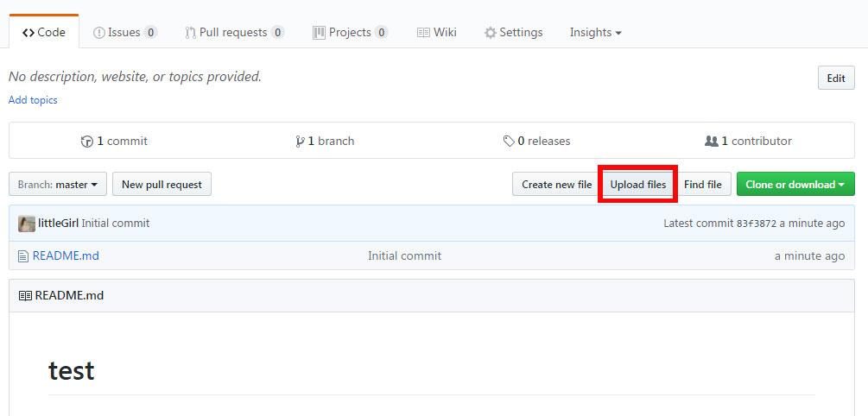This screenshot has height=416, width=868.
Task: Click the 'test' README heading
Action: click(72, 370)
